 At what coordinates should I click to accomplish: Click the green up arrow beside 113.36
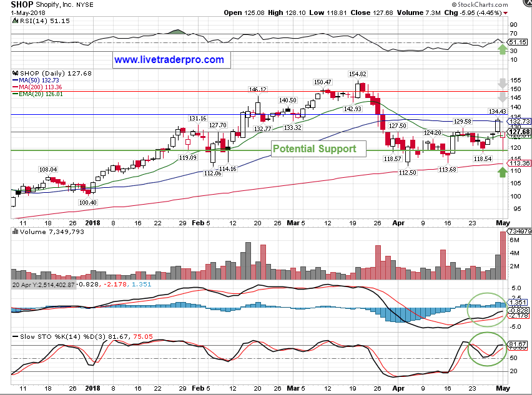tap(501, 170)
